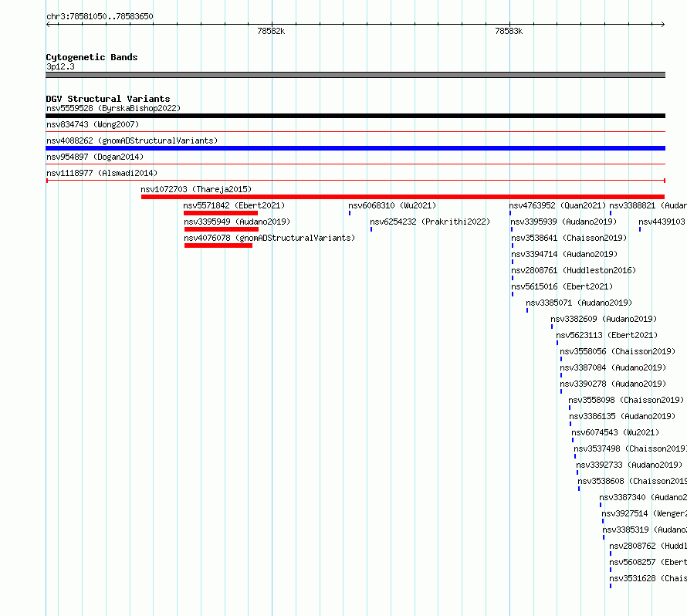Click the chr3:78581050..78583650 coordinate label

pos(100,16)
